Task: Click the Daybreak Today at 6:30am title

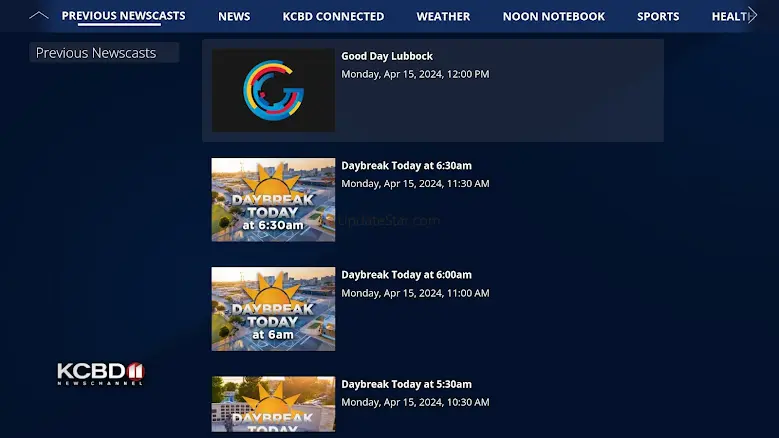Action: click(x=406, y=165)
